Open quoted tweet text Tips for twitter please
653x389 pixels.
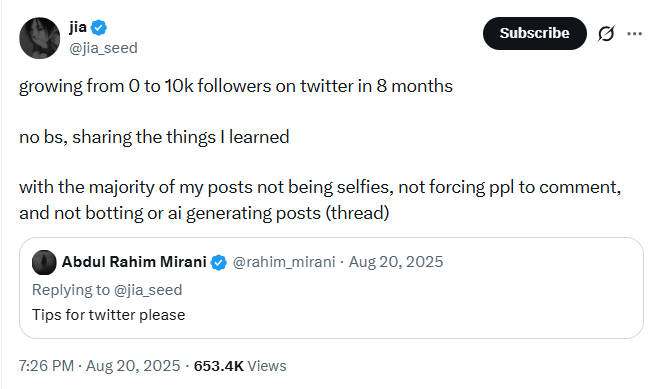click(108, 315)
